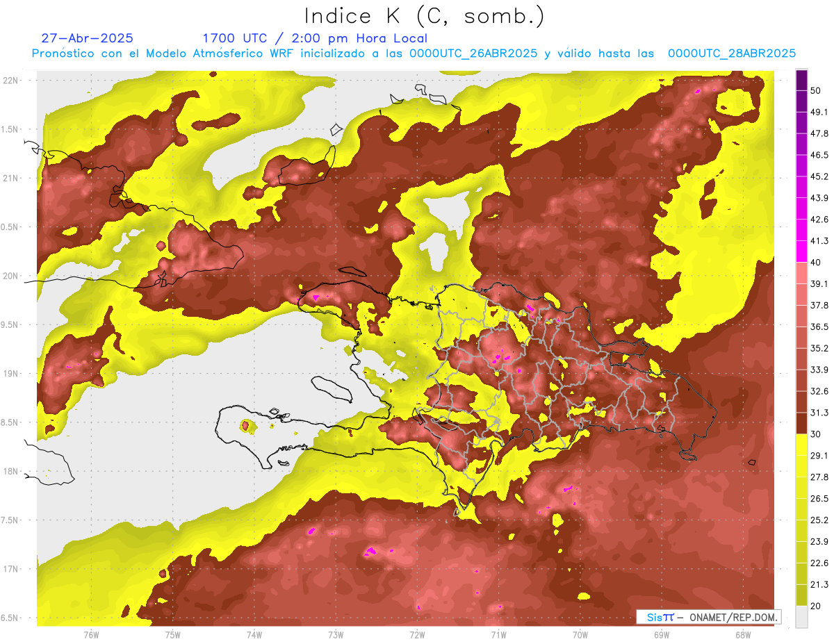The height and width of the screenshot is (644, 834).
Task: Click the "74W" longitude label
Action: pos(254,634)
